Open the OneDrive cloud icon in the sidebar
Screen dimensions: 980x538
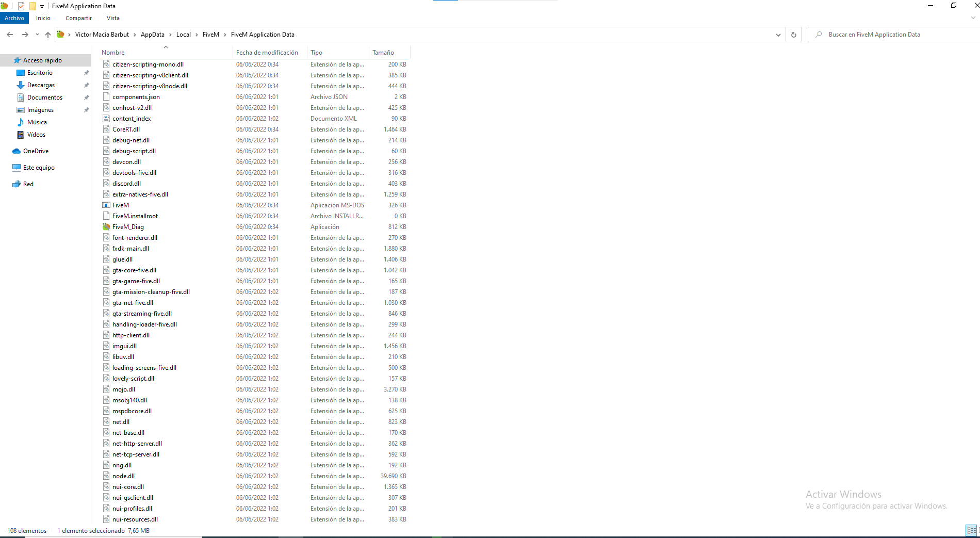[17, 151]
